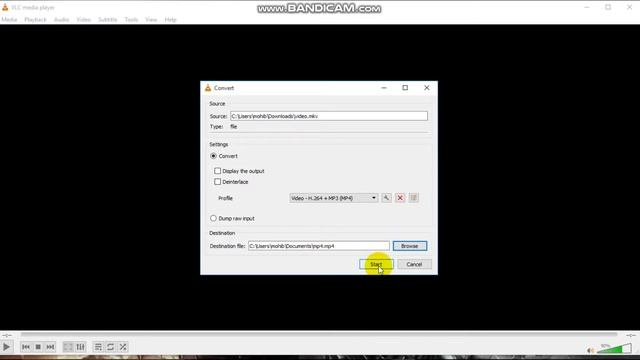The height and width of the screenshot is (360, 640).
Task: Toggle random shuffle icon
Action: pyautogui.click(x=123, y=347)
